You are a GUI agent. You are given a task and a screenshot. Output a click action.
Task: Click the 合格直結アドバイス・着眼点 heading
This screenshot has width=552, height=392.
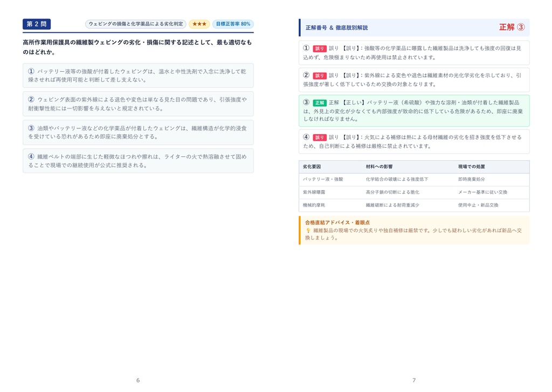pos(337,223)
